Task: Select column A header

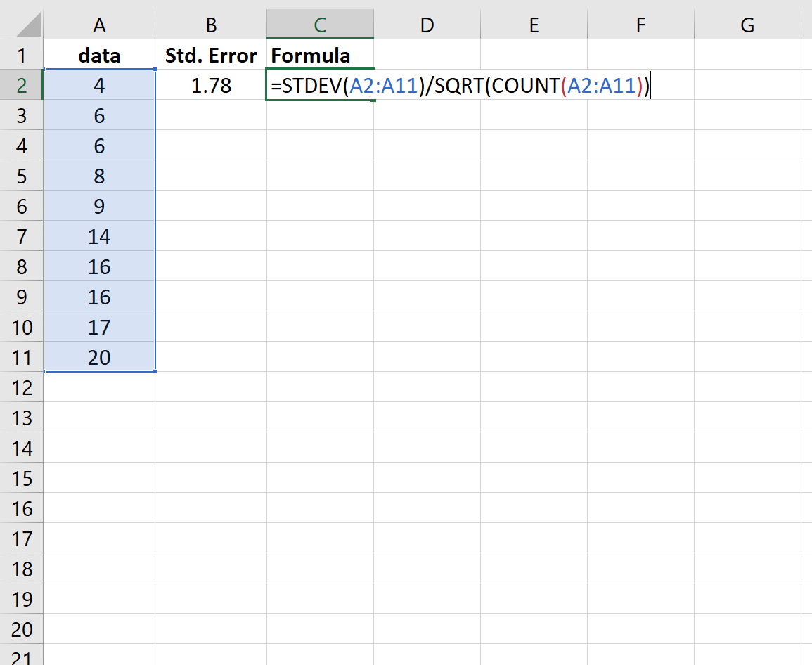Action: (x=99, y=25)
